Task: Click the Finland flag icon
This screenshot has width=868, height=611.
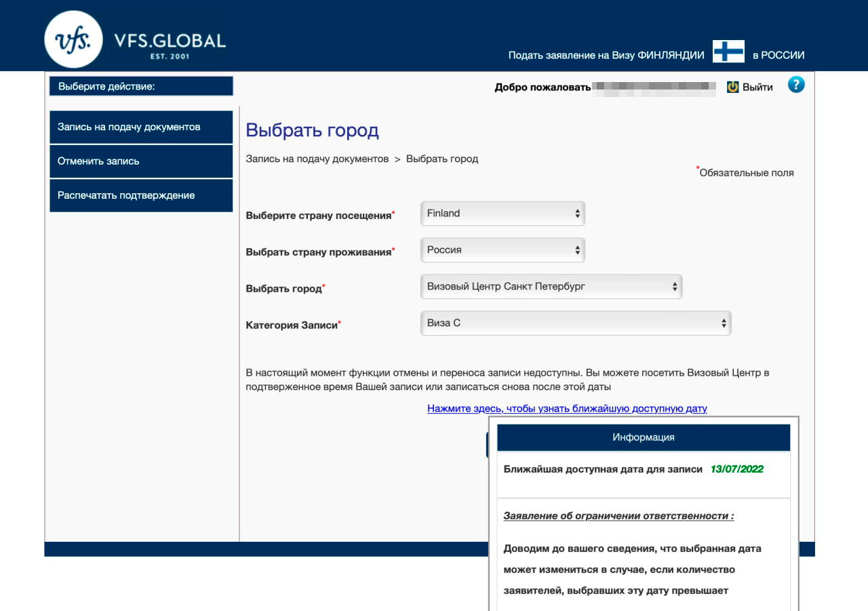Action: click(x=728, y=52)
